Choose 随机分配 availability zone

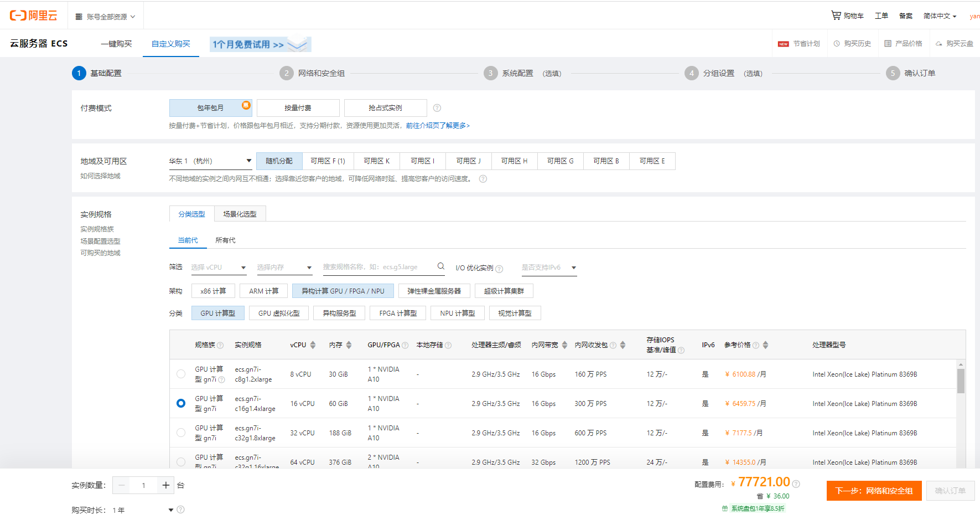click(x=279, y=161)
